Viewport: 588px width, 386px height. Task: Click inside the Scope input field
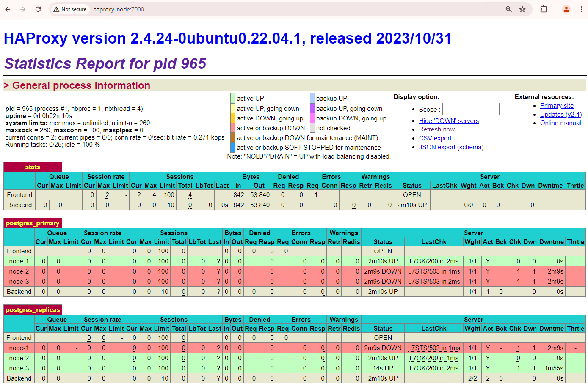pos(470,109)
